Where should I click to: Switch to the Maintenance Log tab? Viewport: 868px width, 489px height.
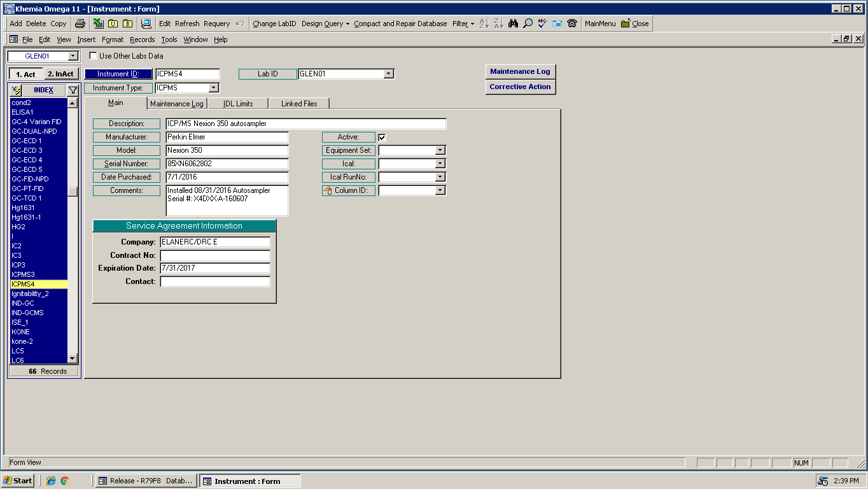tap(177, 104)
